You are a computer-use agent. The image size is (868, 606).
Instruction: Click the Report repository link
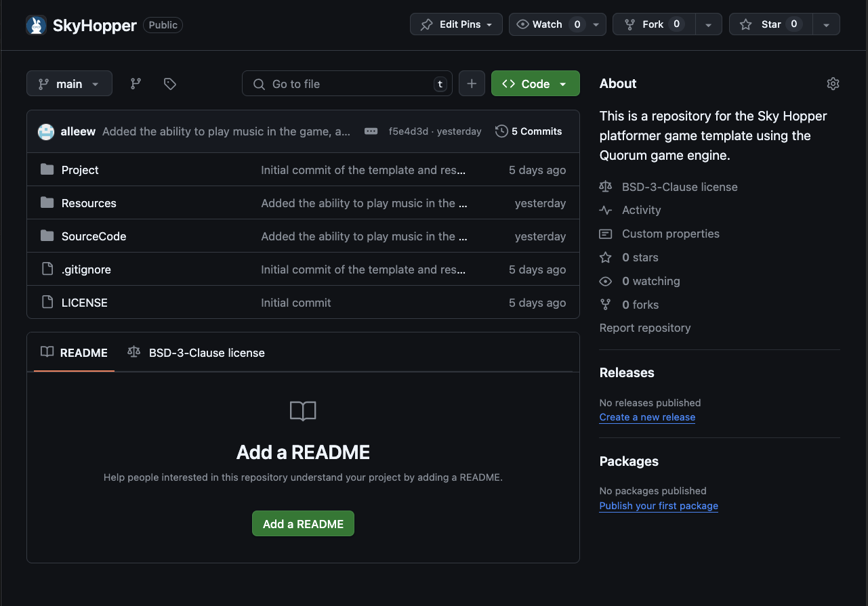point(645,328)
